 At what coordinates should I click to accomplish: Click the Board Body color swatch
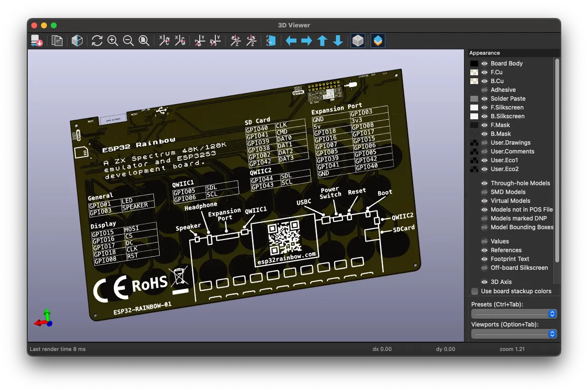click(474, 63)
